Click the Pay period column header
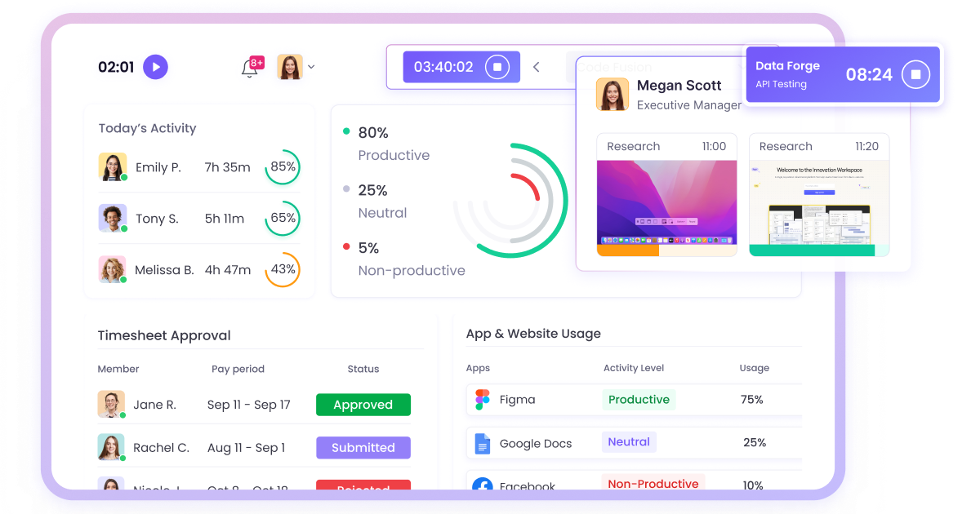Screen dimensions: 980x514 [x=238, y=369]
